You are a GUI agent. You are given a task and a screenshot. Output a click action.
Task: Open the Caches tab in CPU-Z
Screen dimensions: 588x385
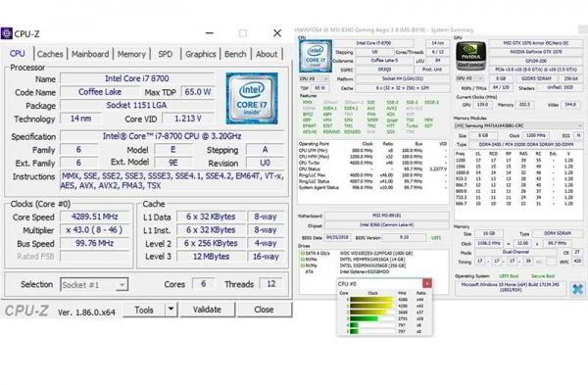(x=50, y=54)
